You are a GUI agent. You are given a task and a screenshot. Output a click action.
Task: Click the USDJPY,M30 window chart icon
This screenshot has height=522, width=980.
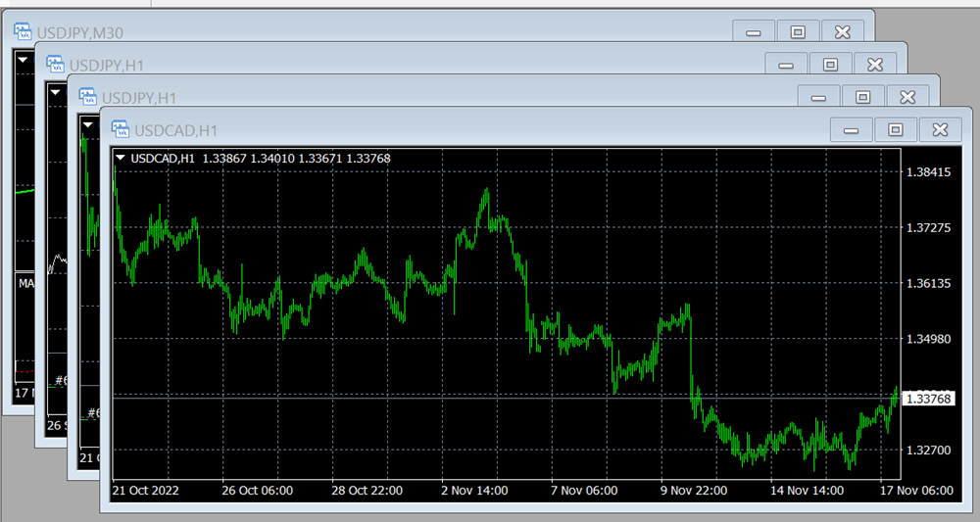tap(23, 32)
